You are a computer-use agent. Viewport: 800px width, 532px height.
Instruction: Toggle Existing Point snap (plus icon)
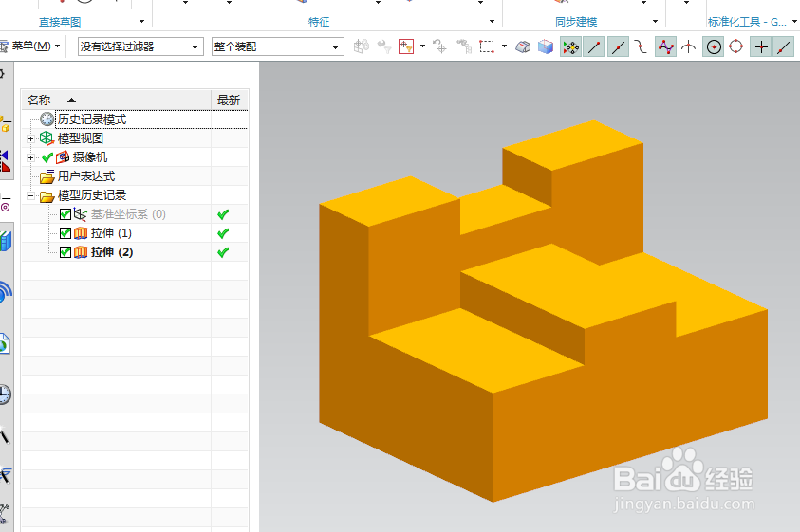point(761,46)
